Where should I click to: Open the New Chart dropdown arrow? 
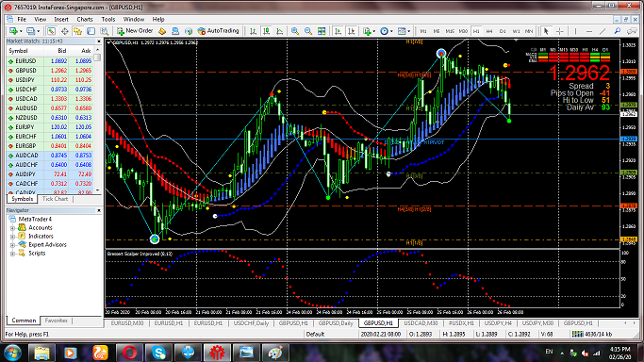[x=21, y=31]
